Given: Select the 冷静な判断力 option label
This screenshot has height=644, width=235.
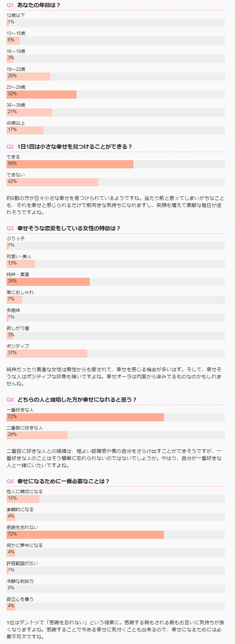Looking at the screenshot, I should tap(20, 581).
